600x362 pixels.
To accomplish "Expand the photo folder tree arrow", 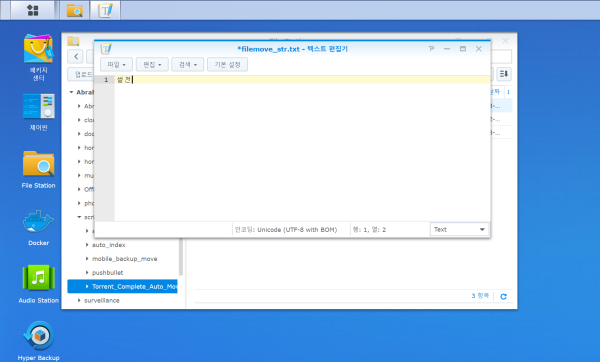I will 79,203.
